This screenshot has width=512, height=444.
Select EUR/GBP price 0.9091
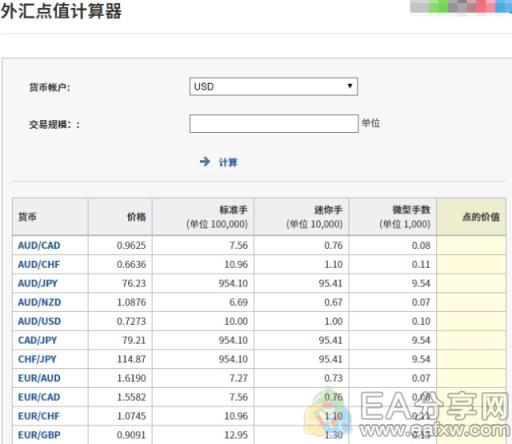131,435
